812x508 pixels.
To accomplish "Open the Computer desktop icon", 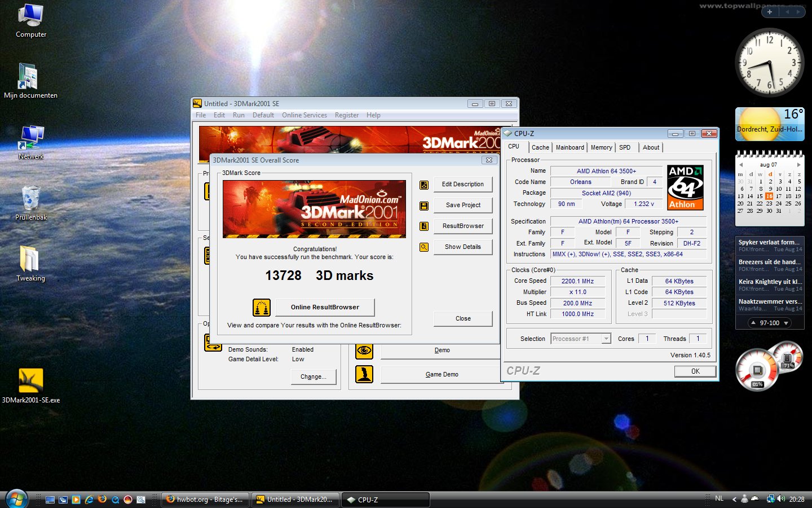I will (x=31, y=21).
